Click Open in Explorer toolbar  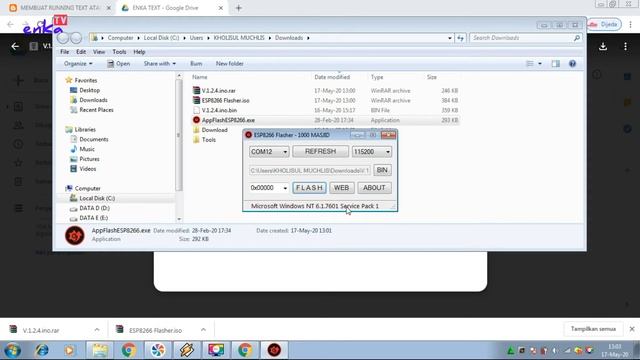tap(119, 64)
